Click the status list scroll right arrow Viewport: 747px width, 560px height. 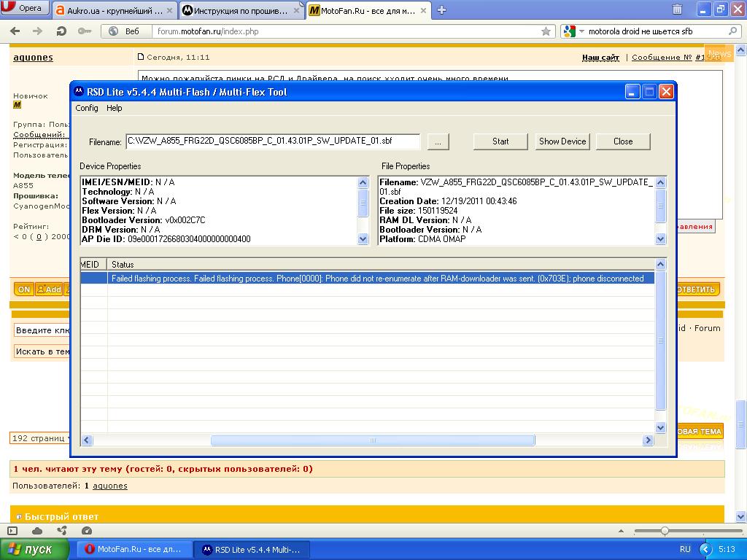pos(648,440)
